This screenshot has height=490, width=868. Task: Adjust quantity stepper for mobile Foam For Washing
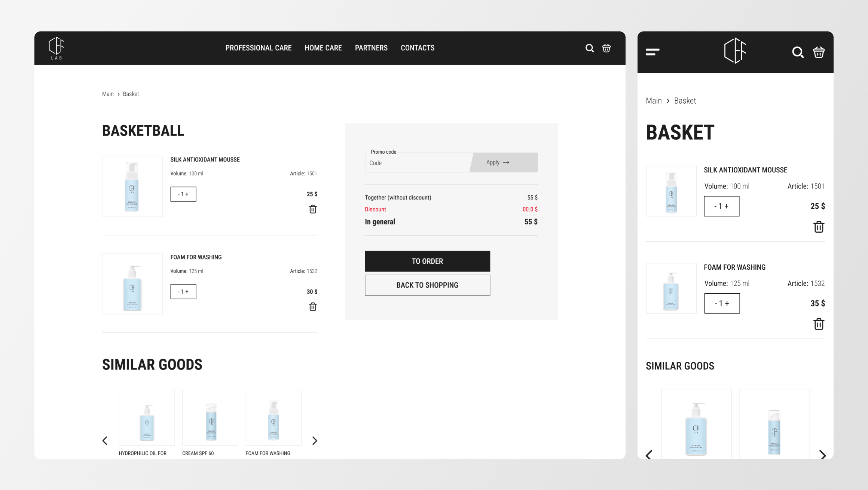coord(722,303)
